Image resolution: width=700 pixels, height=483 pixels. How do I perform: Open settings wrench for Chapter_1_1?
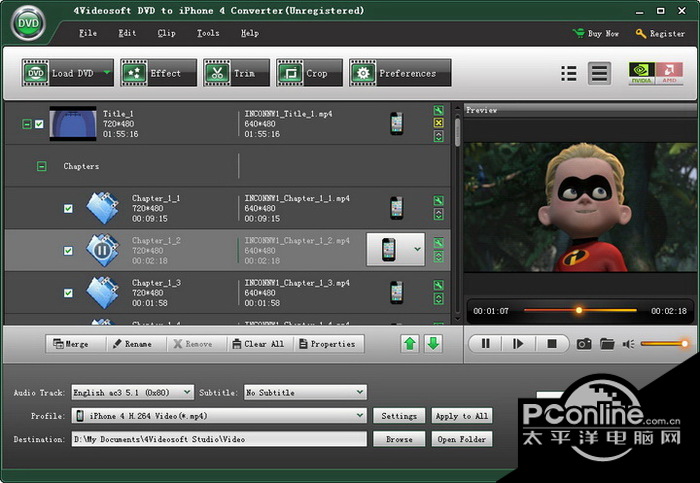[438, 200]
